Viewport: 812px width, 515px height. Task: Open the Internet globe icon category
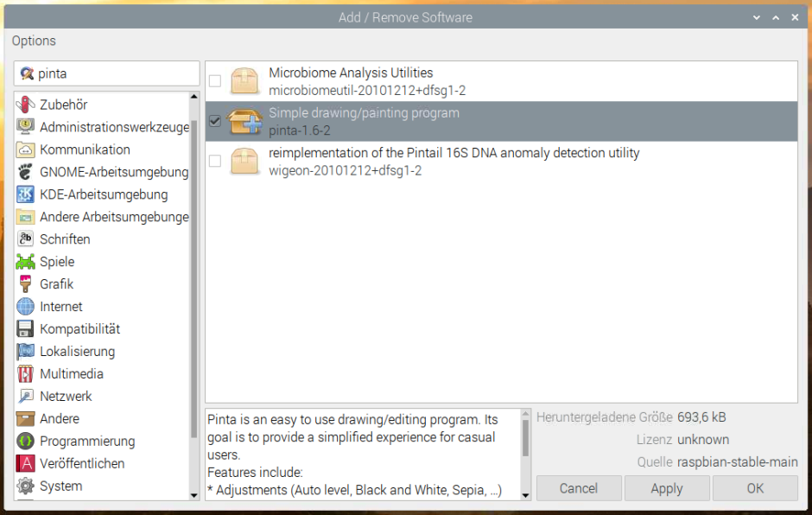click(25, 307)
